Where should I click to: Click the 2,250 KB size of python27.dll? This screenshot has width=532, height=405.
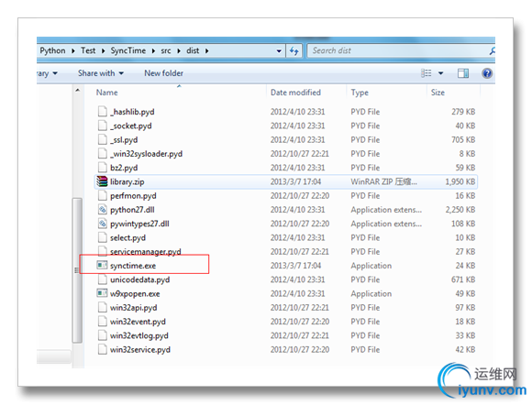point(460,210)
